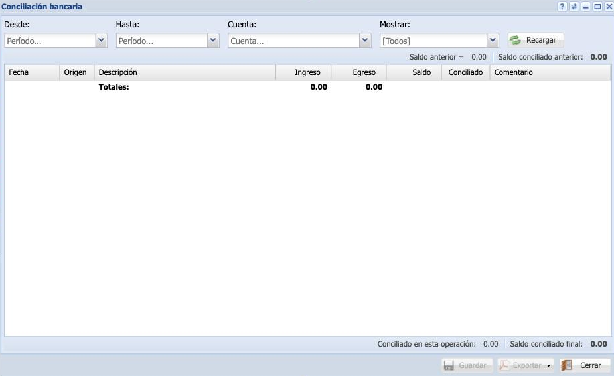This screenshot has height=376, width=614.
Task: Click the Mostrar: field label
Action: pyautogui.click(x=395, y=24)
